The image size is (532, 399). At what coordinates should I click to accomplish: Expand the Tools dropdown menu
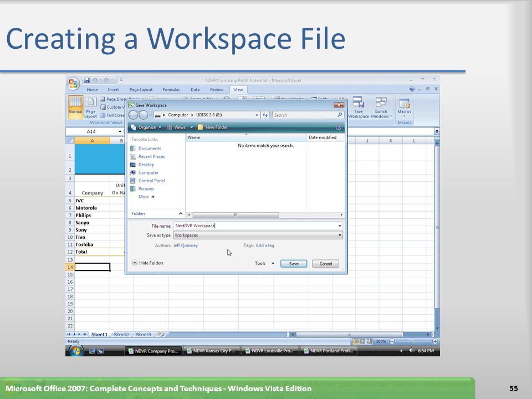click(x=264, y=264)
